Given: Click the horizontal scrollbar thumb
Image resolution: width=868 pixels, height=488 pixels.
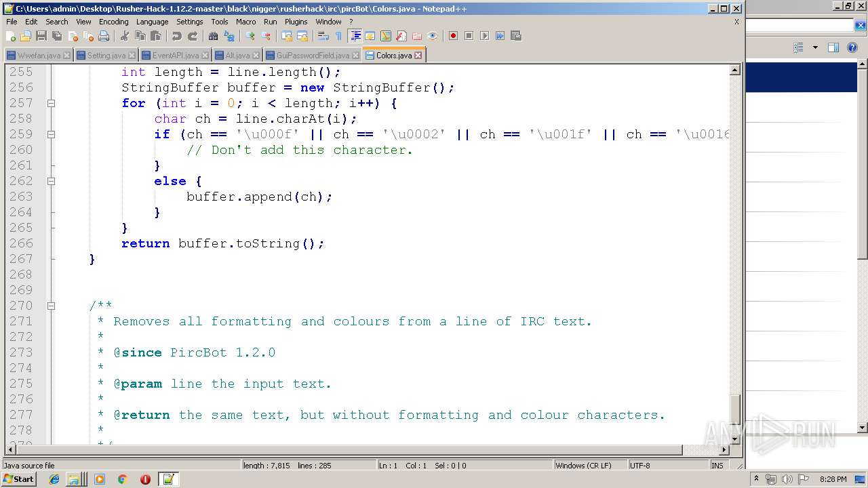Looking at the screenshot, I should coord(349,449).
